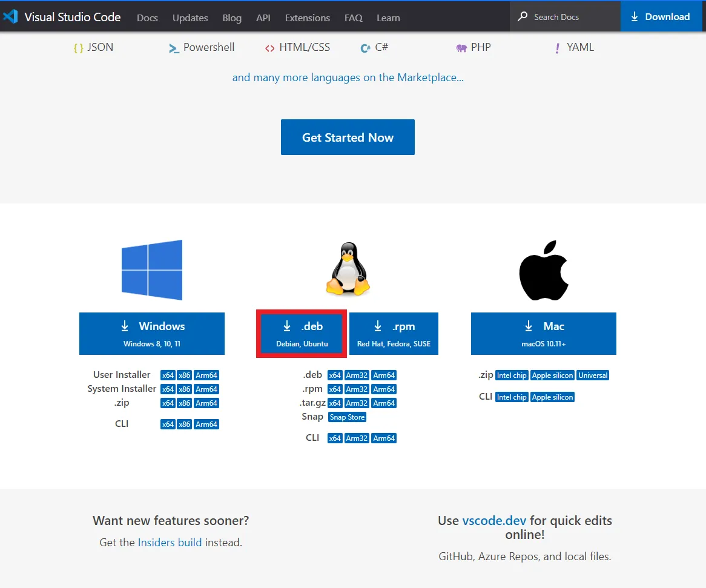Screen dimensions: 706x588
Task: Open the Insiders build link
Action: click(170, 543)
